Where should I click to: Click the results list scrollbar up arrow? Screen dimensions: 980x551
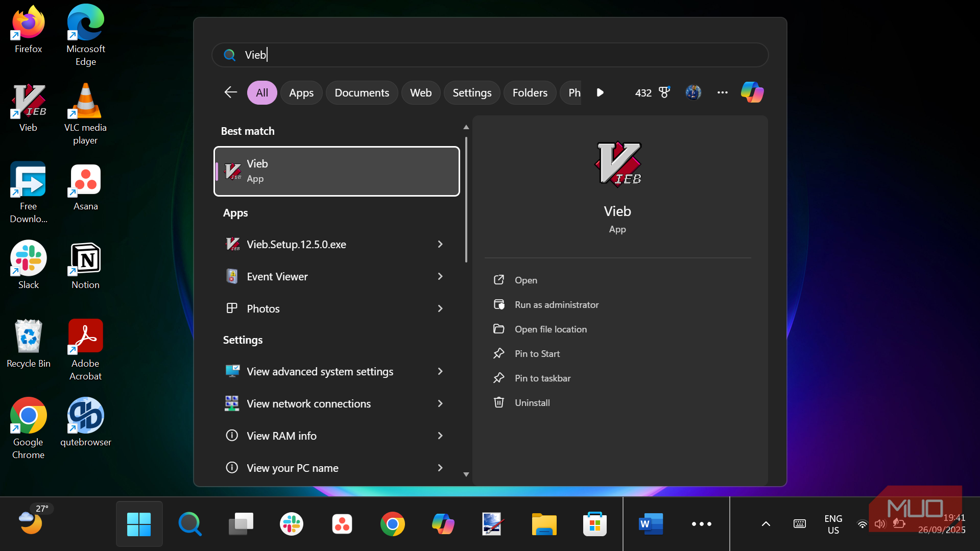pyautogui.click(x=466, y=127)
